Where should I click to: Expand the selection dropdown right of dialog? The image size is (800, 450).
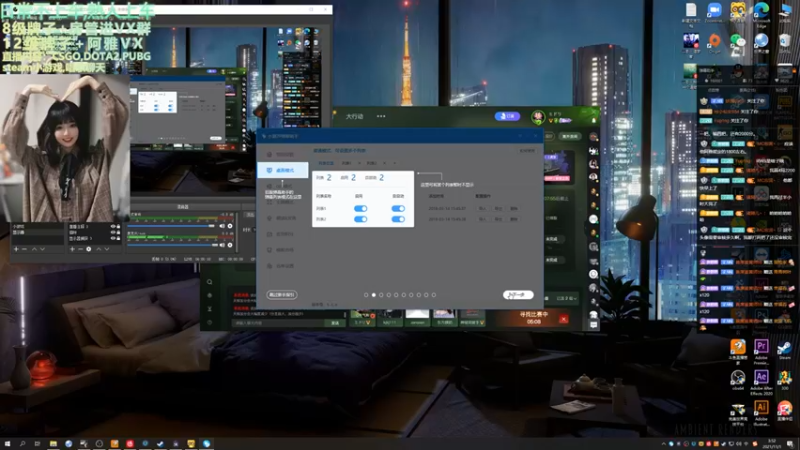pos(567,298)
